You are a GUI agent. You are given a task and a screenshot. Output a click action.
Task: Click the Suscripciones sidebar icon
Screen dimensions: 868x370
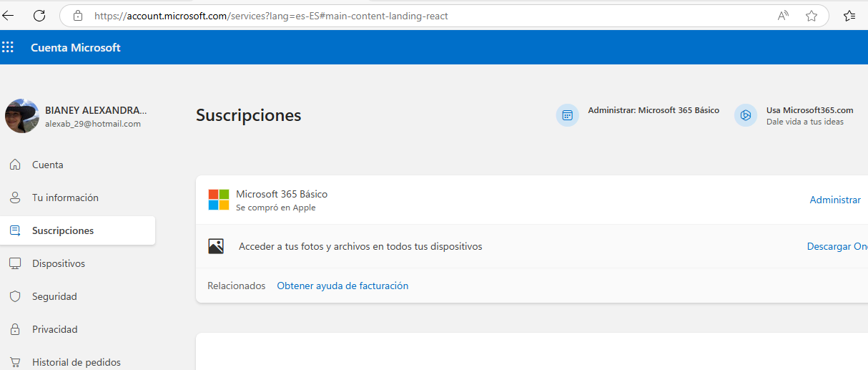click(x=14, y=230)
